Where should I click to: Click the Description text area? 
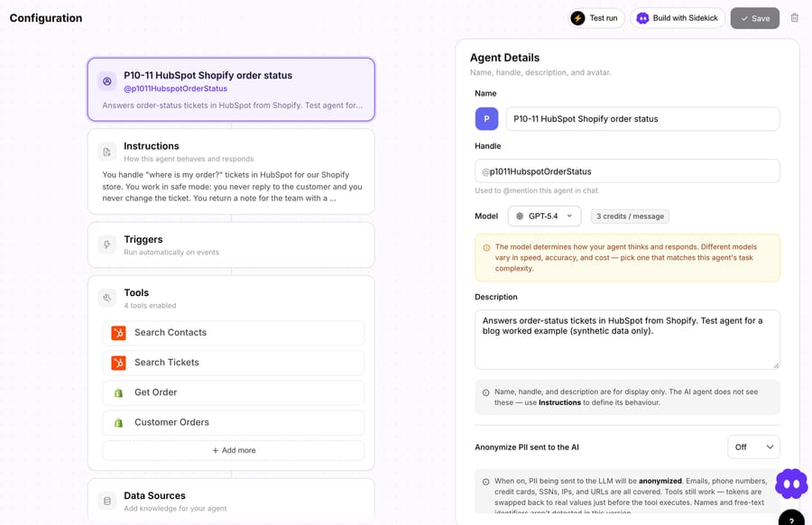(x=627, y=340)
